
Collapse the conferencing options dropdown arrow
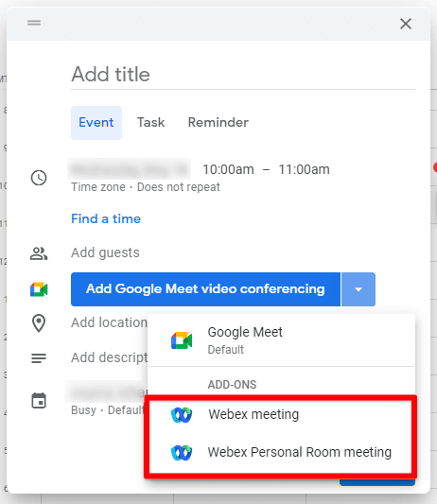[358, 289]
